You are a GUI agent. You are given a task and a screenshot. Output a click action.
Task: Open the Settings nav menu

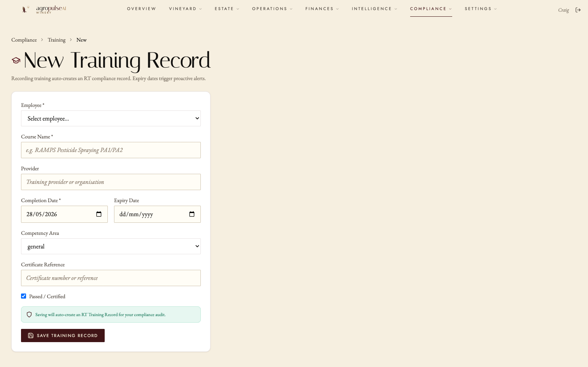pos(481,9)
